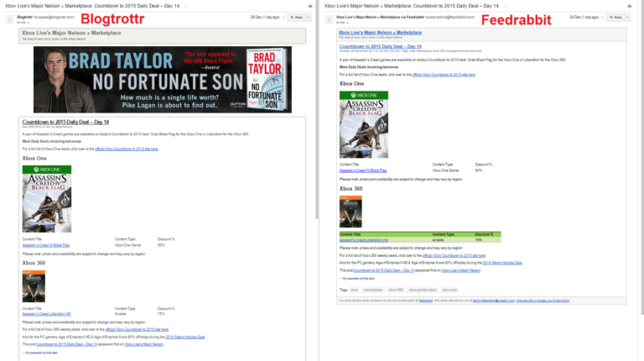Reply to the Feedrabbit email
The width and height of the screenshot is (644, 361).
click(x=615, y=18)
